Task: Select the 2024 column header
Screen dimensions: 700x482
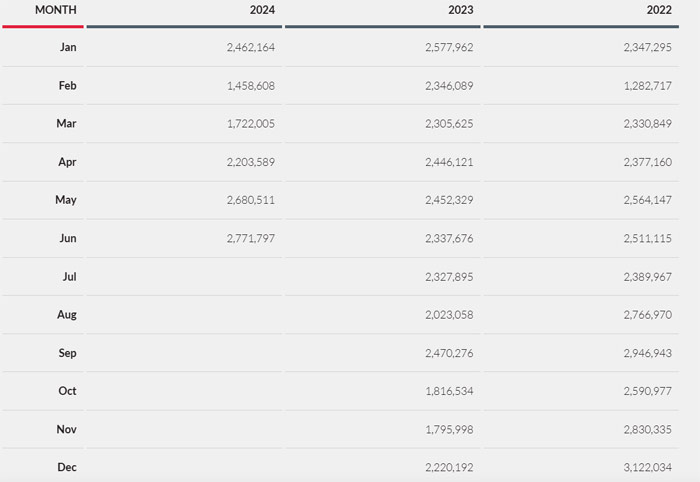Action: click(x=262, y=10)
